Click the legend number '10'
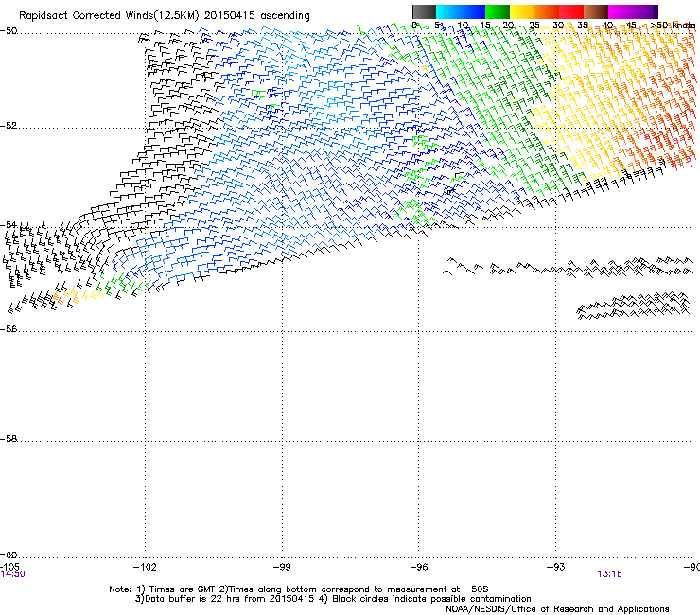This screenshot has height=615, width=700. click(x=463, y=26)
